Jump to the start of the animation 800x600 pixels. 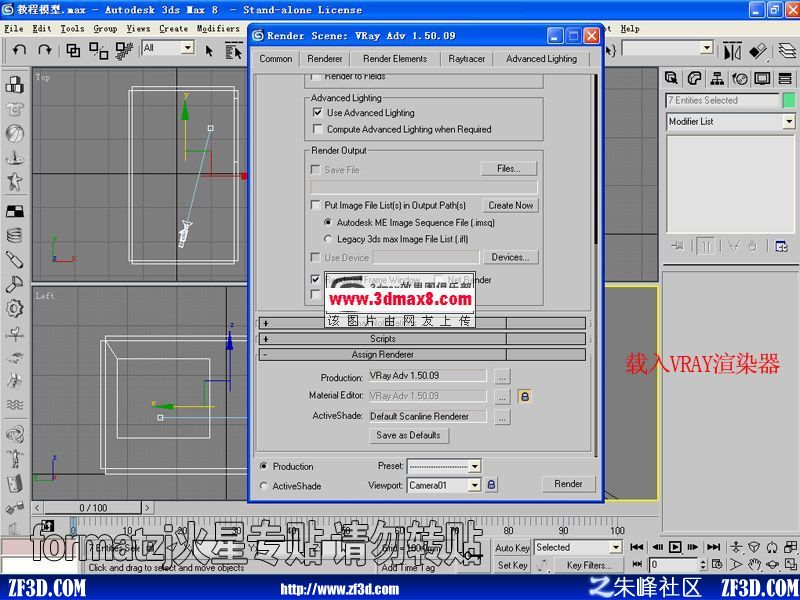pyautogui.click(x=637, y=547)
